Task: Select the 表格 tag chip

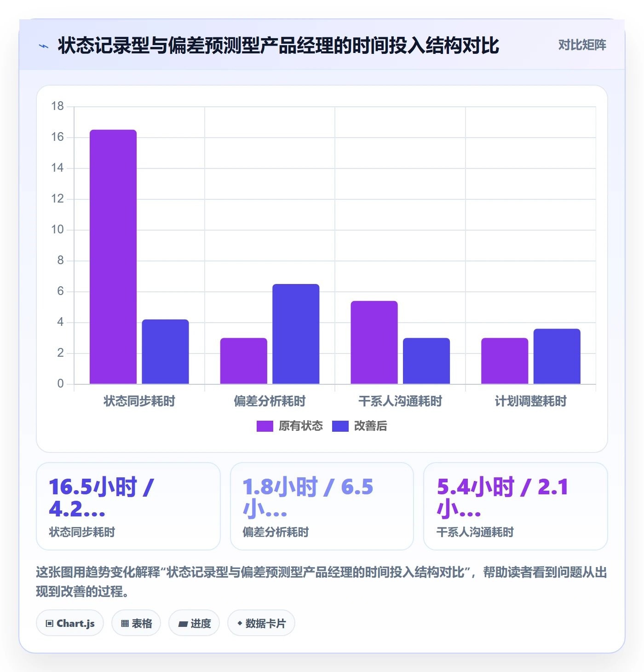Action: pyautogui.click(x=136, y=623)
